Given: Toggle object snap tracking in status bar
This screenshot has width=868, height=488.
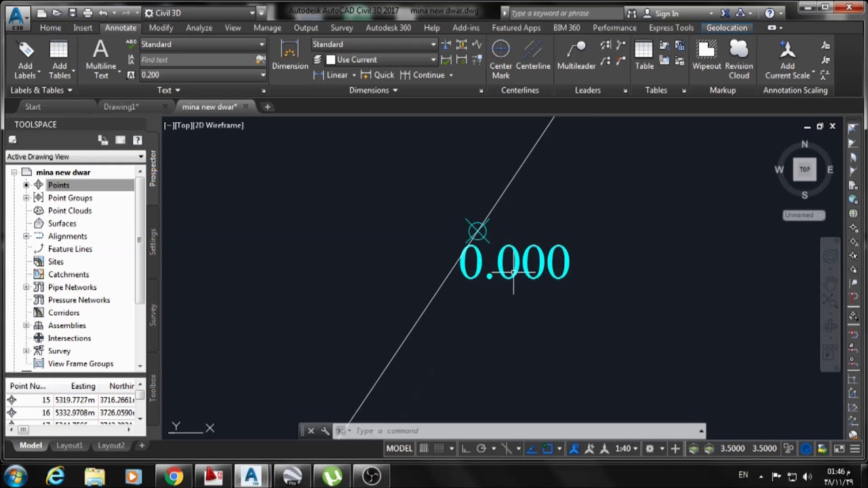Looking at the screenshot, I should tap(532, 449).
